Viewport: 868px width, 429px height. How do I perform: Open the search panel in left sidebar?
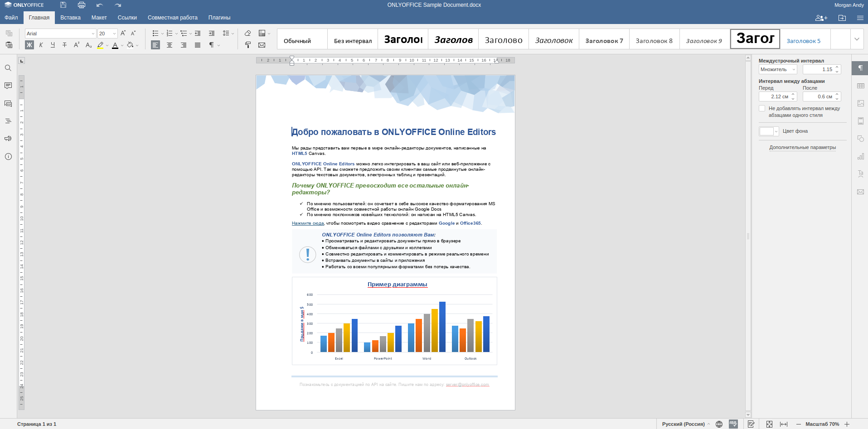[8, 68]
